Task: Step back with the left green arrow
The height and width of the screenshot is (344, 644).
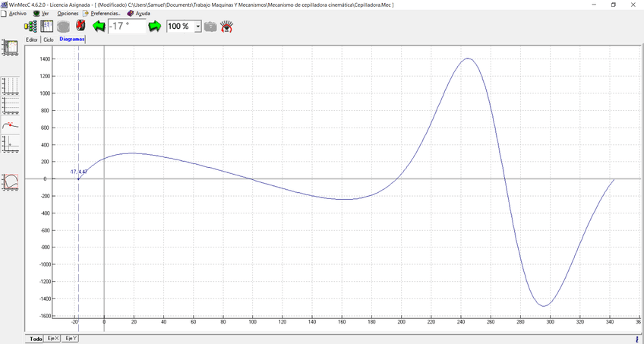Action: [99, 26]
